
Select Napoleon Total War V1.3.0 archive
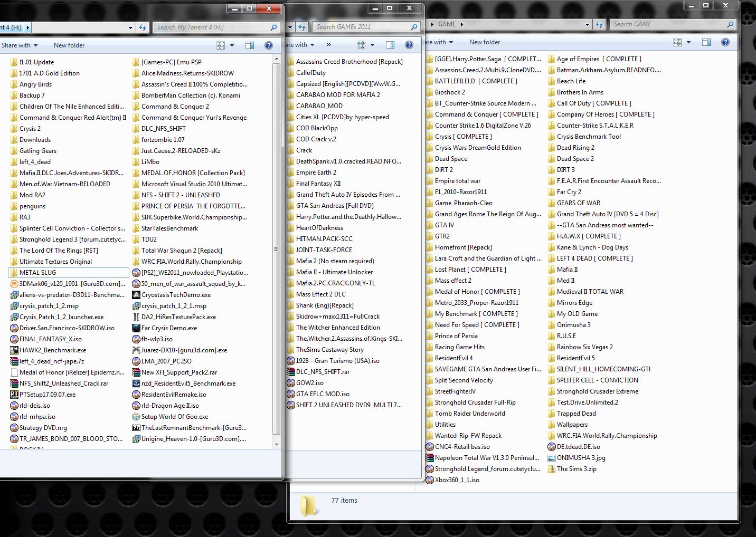pos(483,458)
